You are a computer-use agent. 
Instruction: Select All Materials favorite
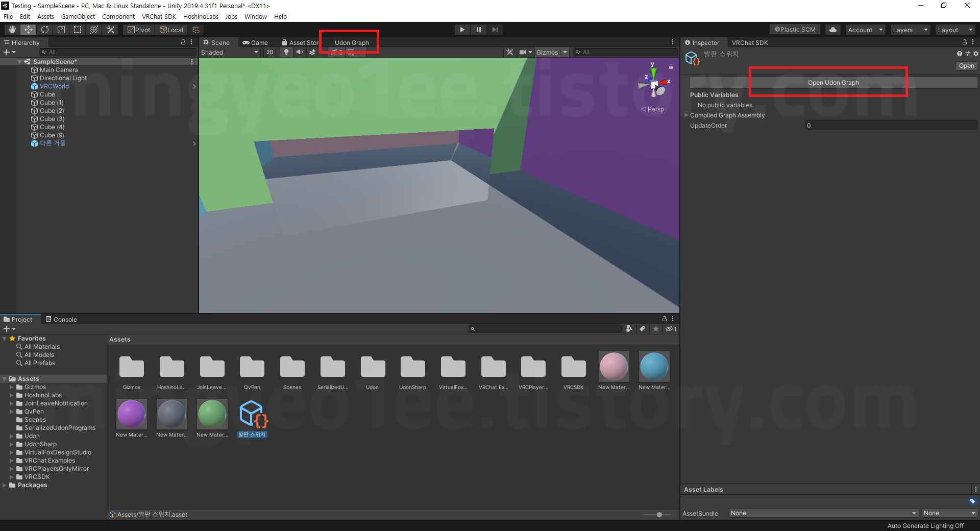coord(42,347)
